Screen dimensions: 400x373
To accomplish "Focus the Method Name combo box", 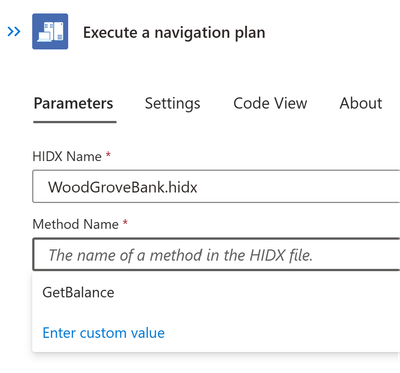I will (x=216, y=254).
